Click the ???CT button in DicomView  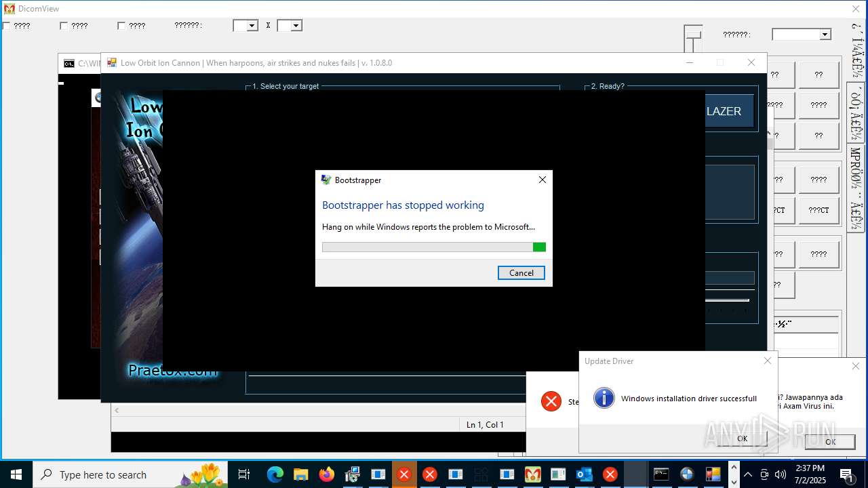pos(818,211)
